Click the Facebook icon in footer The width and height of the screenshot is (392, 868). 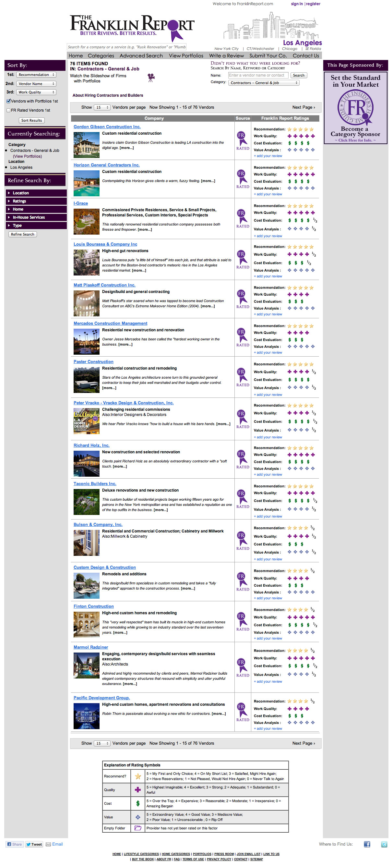pyautogui.click(x=367, y=844)
